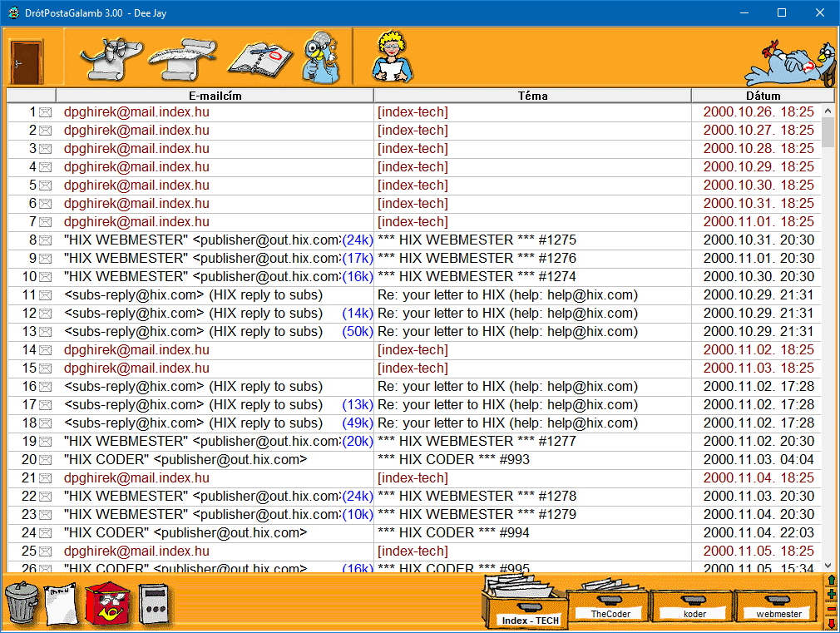This screenshot has width=840, height=633.
Task: Click the pigeon with scroll icon
Action: click(x=110, y=58)
